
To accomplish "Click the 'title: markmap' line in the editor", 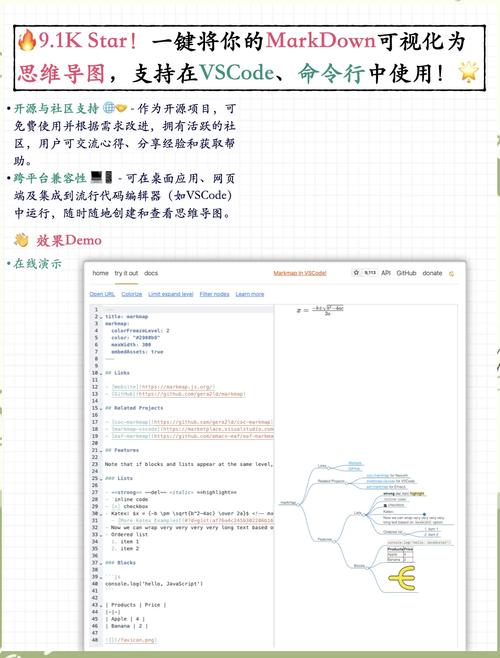I will point(126,317).
